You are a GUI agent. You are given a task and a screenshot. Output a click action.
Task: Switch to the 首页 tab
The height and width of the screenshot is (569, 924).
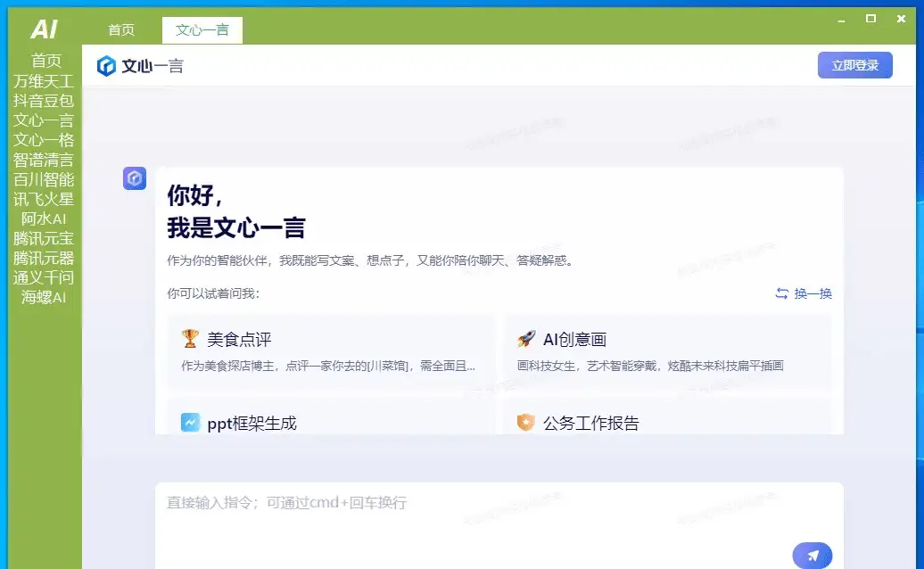point(121,30)
